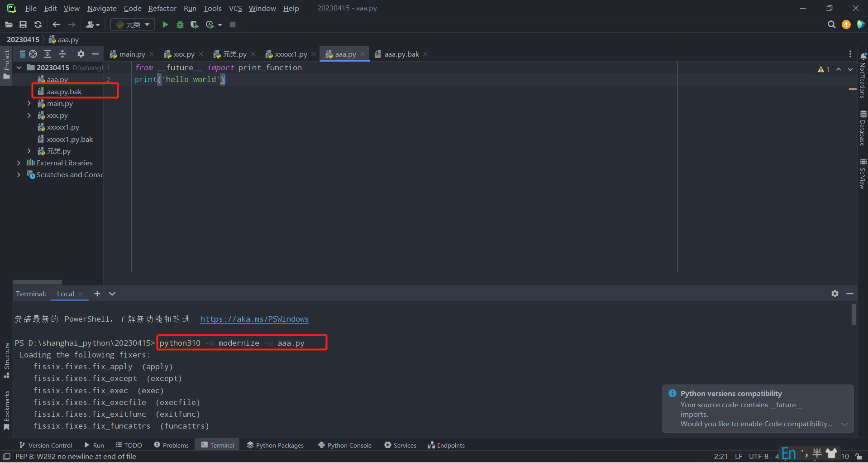Expand all icon in Project panel
The image size is (868, 463).
(x=48, y=54)
